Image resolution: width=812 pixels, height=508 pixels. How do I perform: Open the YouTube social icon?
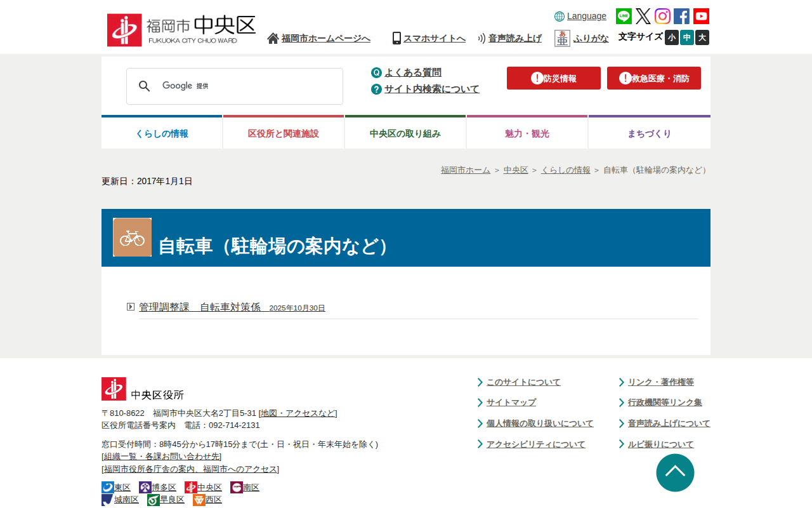pos(701,17)
